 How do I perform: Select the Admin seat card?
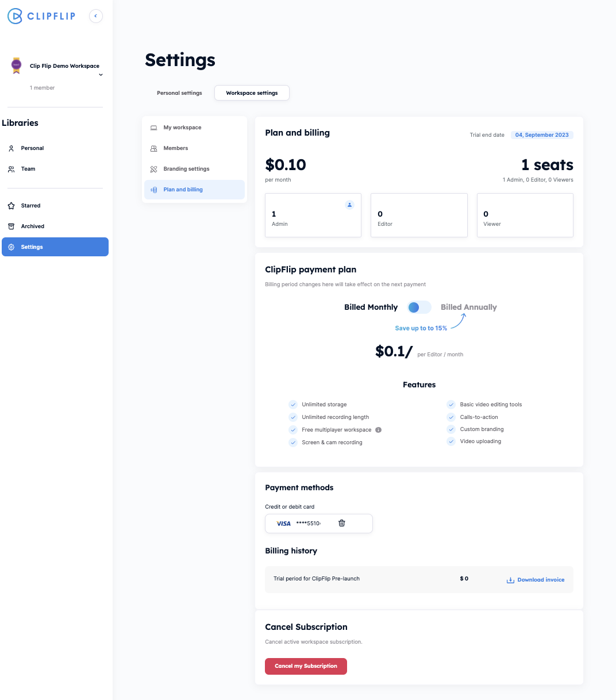click(313, 215)
